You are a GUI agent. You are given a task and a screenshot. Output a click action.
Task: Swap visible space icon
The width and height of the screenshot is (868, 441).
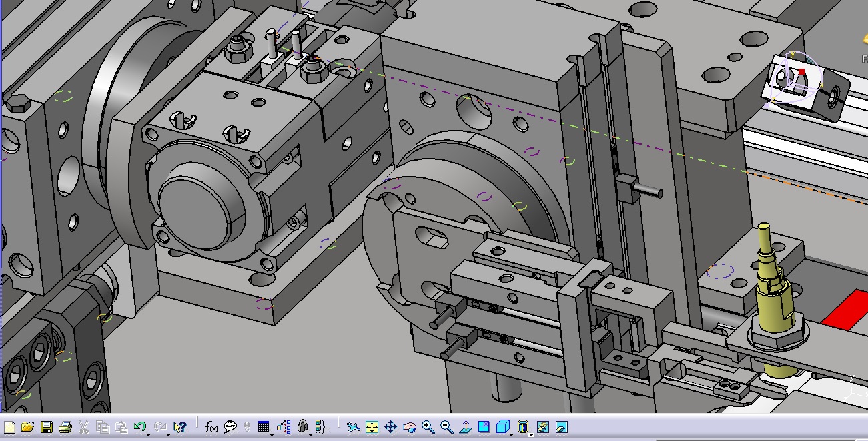click(x=561, y=427)
